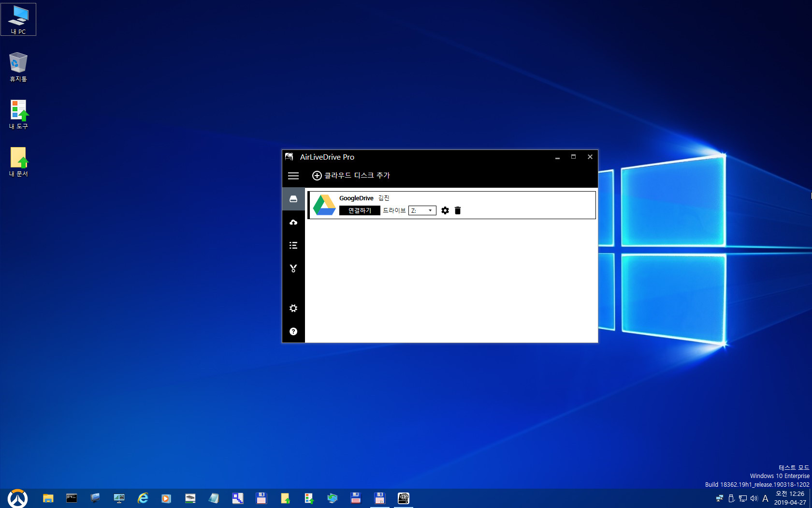Open the help question mark icon
This screenshot has width=812, height=508.
[x=293, y=331]
